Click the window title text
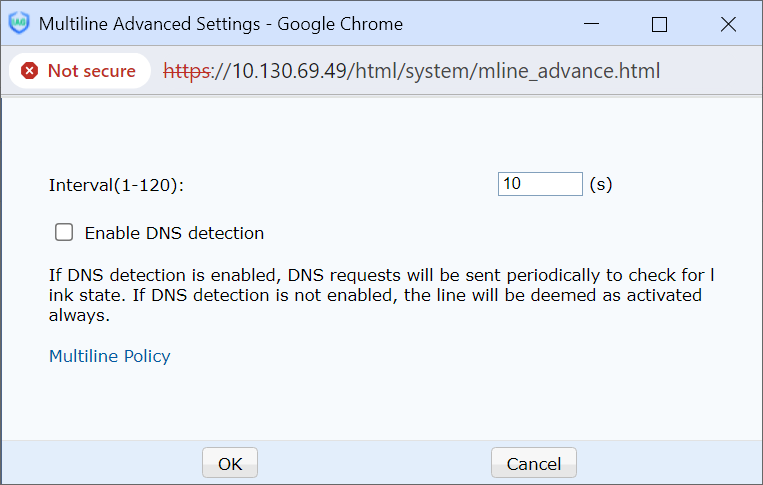The width and height of the screenshot is (763, 485). click(220, 25)
